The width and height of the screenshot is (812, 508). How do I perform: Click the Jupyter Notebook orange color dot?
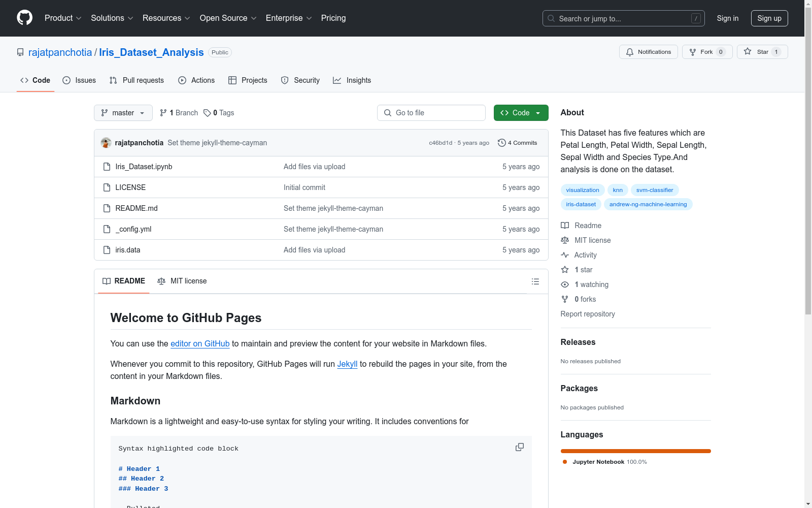coord(565,462)
